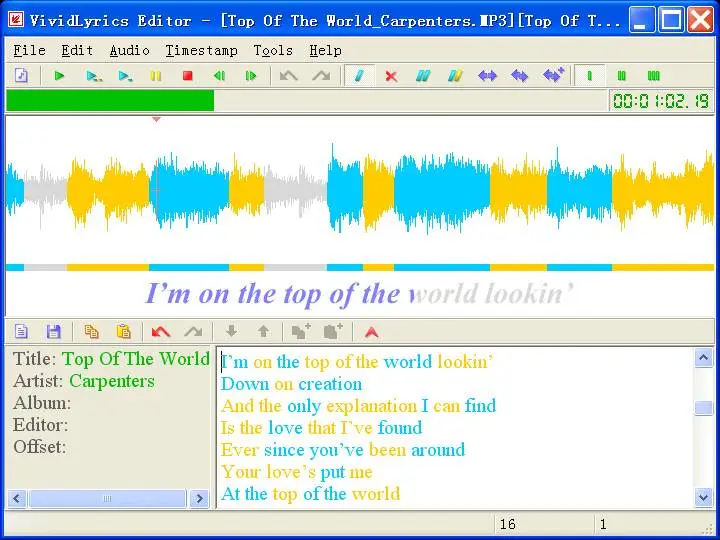Select lyric line "Your love's put me"
The width and height of the screenshot is (720, 540).
tap(296, 472)
